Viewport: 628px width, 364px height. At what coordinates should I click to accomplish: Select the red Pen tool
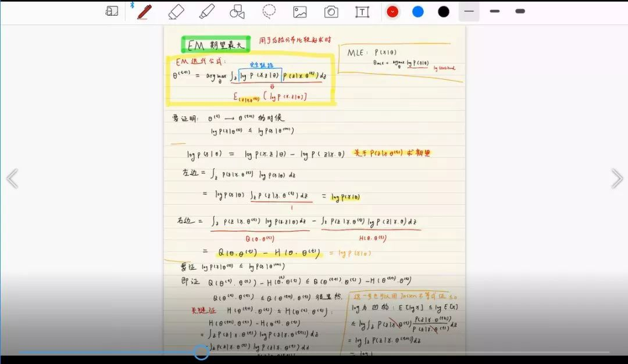pyautogui.click(x=144, y=12)
